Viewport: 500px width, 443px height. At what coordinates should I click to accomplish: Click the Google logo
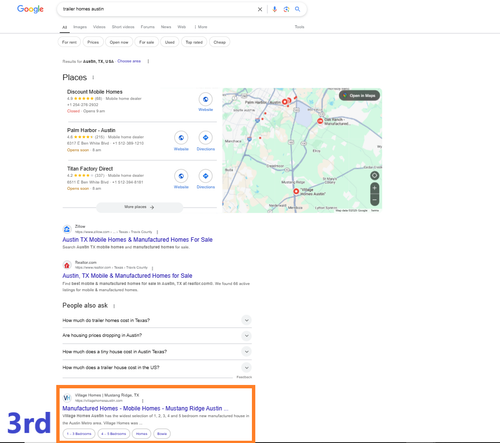tap(30, 9)
